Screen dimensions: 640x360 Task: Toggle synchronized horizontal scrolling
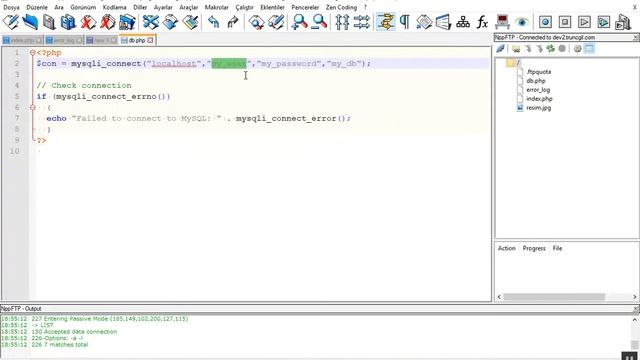click(x=362, y=22)
